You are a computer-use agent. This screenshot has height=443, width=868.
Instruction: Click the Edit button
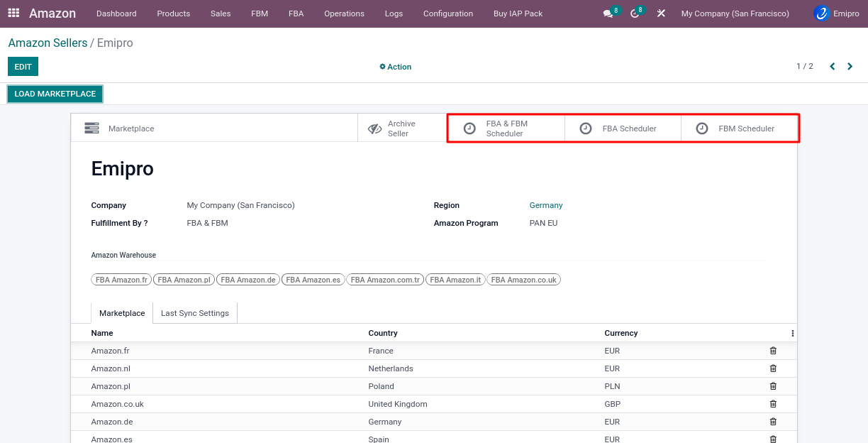pyautogui.click(x=23, y=67)
